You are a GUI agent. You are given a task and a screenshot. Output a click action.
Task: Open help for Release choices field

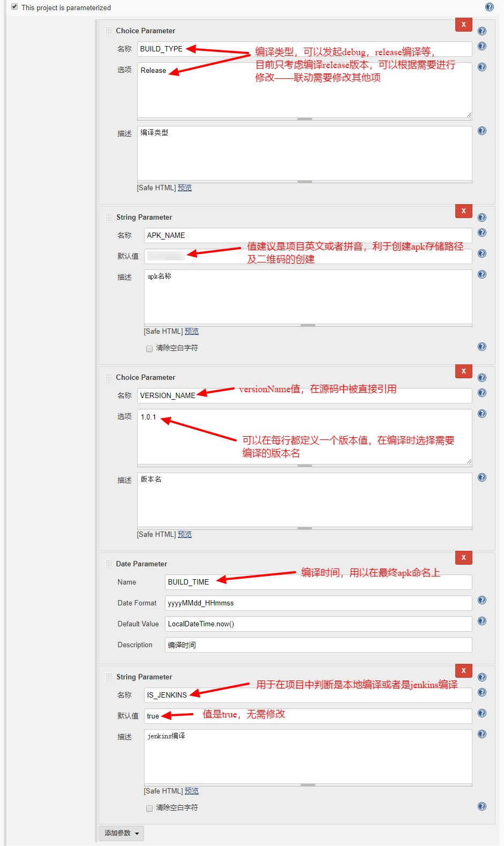pos(482,67)
